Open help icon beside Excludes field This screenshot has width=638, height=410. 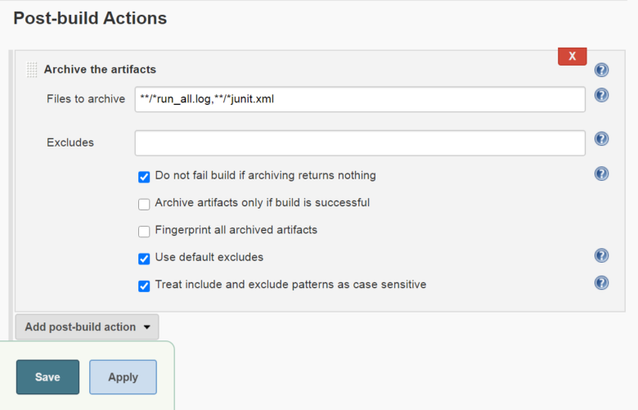602,140
